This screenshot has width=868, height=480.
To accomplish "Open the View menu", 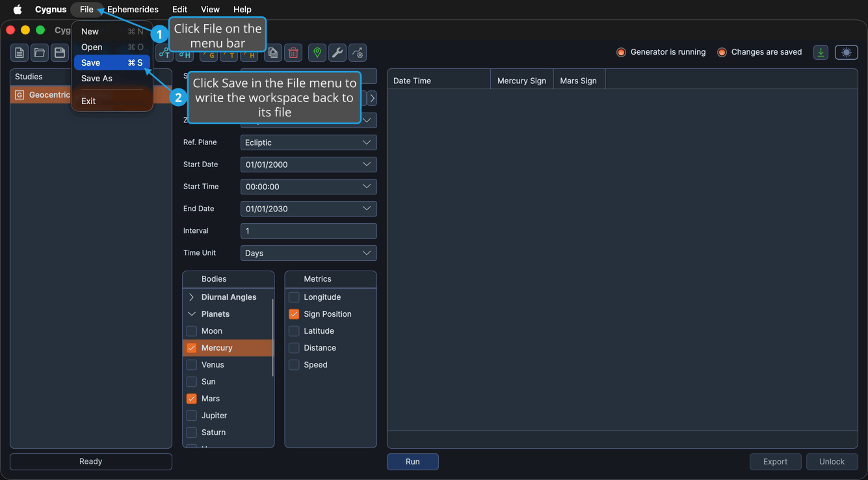I will (210, 9).
